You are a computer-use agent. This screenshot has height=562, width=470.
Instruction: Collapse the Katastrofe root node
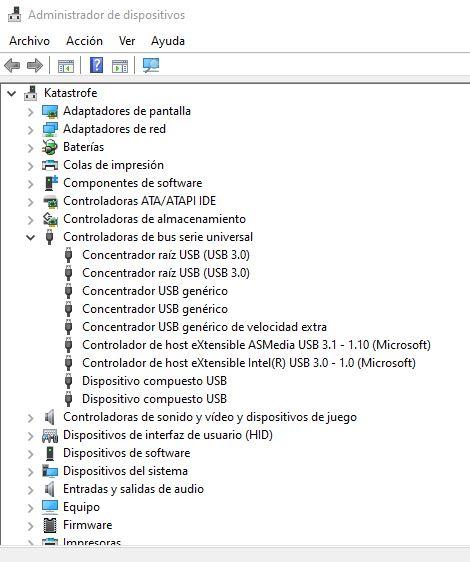pyautogui.click(x=11, y=94)
